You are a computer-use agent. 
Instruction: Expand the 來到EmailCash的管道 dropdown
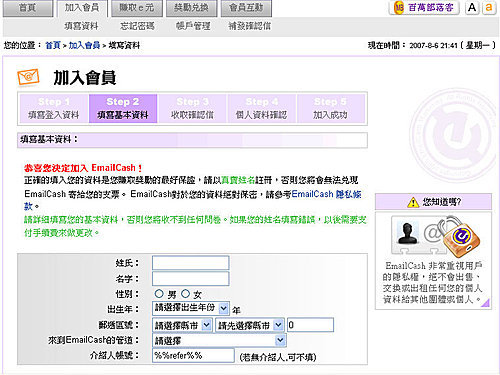tap(219, 340)
